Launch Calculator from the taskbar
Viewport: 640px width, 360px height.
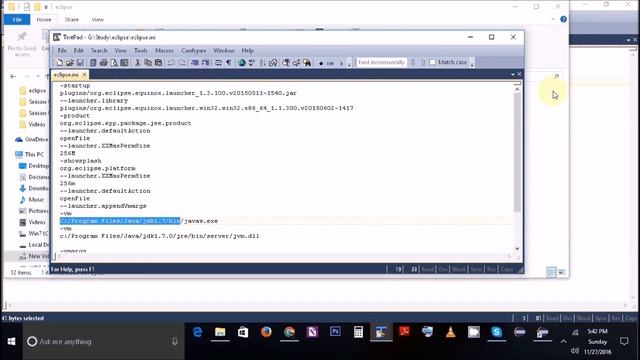[x=358, y=332]
